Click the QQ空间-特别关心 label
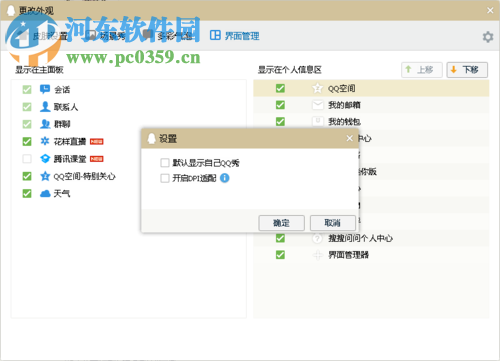 coord(85,176)
